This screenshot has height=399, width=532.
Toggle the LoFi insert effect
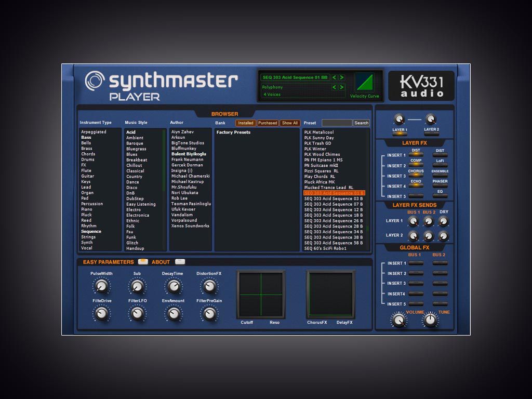440,165
